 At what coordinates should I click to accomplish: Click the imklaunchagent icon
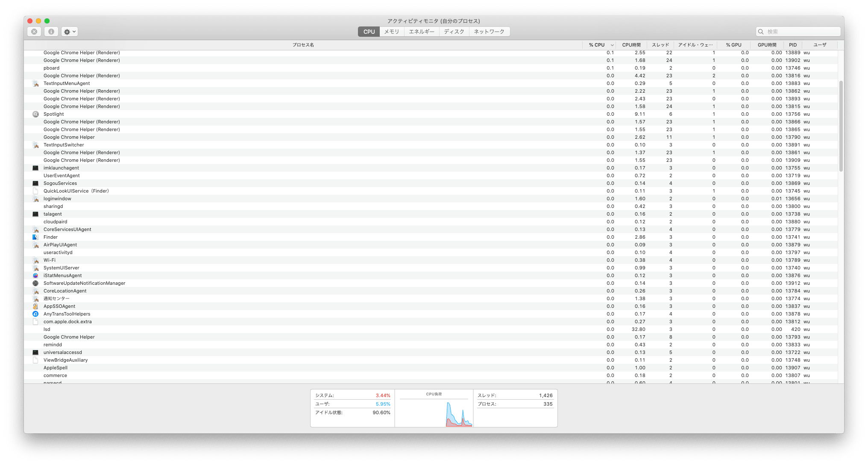point(35,168)
